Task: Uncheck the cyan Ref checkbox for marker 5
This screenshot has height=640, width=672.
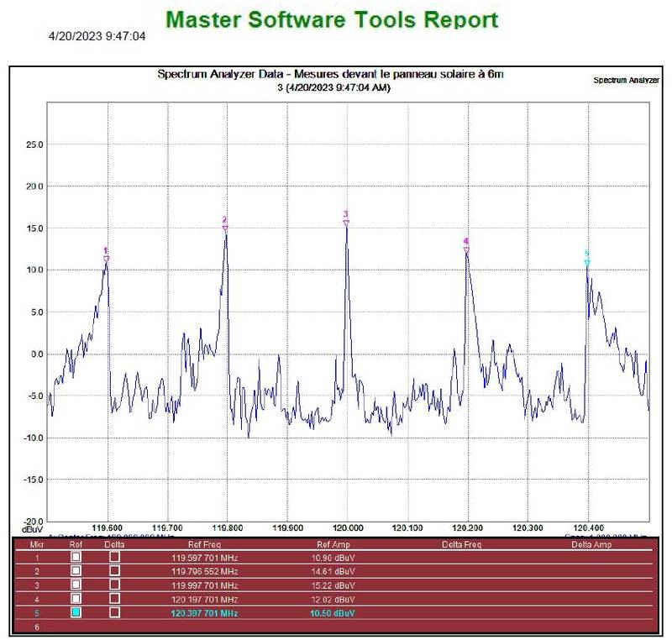Action: (x=76, y=614)
